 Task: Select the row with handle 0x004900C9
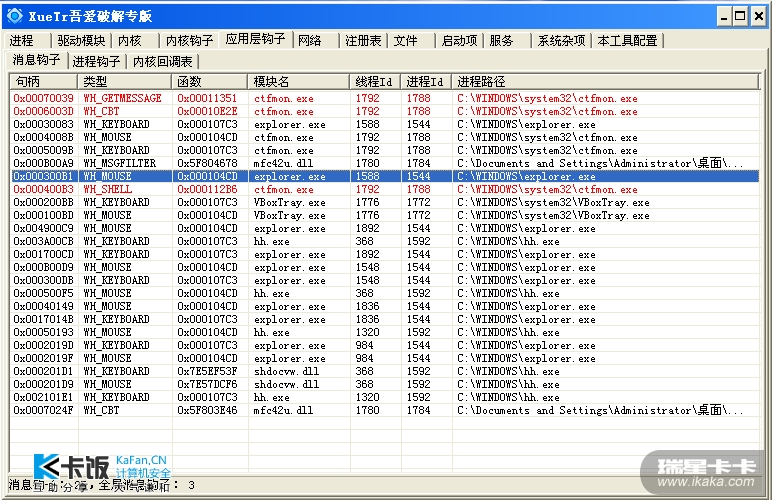[384, 228]
